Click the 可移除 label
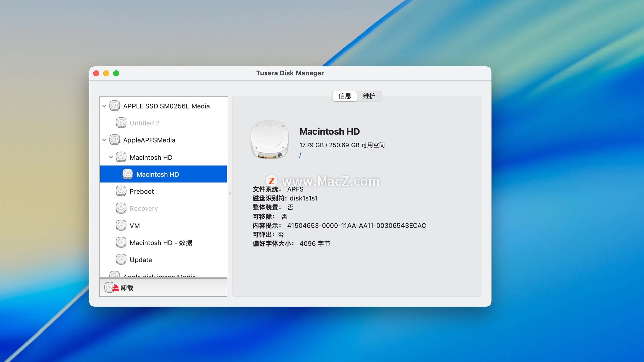The height and width of the screenshot is (362, 644). 264,217
